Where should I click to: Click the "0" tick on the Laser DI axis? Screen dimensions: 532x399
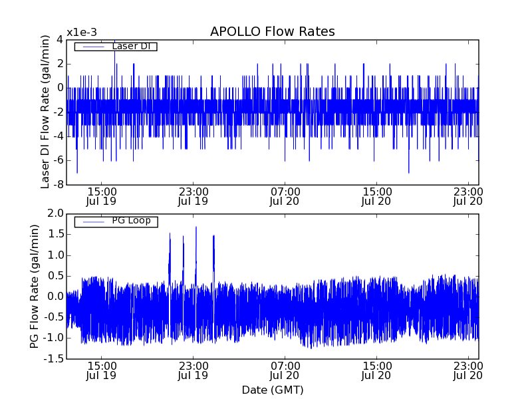click(61, 88)
